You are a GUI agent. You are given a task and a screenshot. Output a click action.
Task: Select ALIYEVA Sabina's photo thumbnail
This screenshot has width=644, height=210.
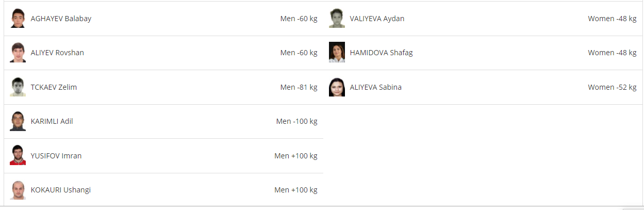pos(337,87)
